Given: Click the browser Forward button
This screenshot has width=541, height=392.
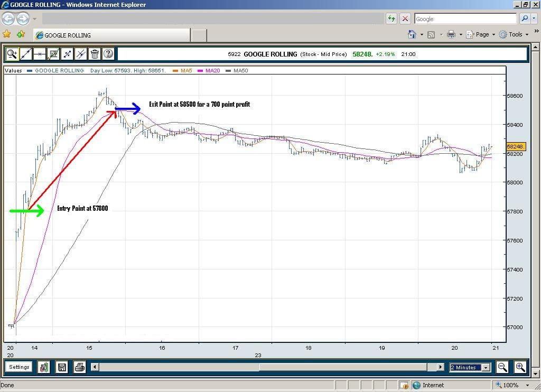Looking at the screenshot, I should (x=23, y=18).
